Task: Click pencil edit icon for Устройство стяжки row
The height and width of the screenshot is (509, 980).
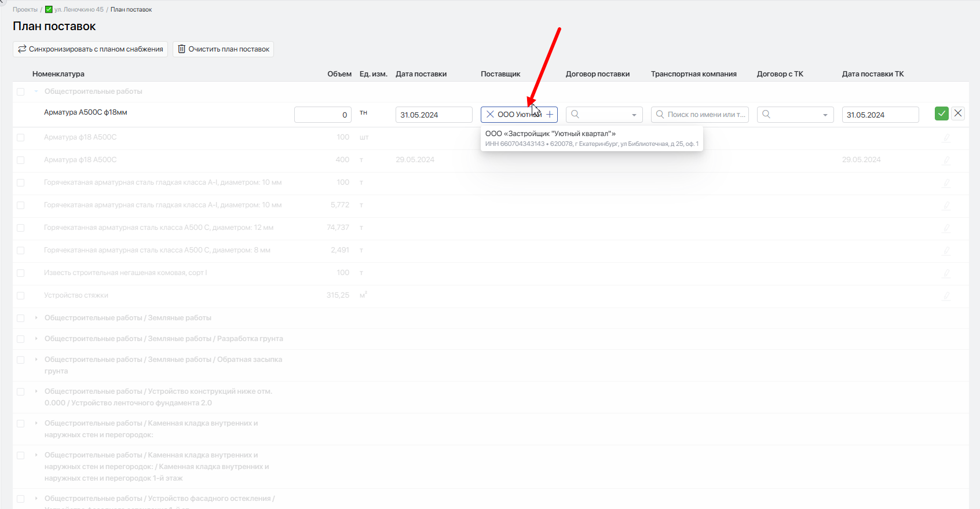Action: [x=946, y=296]
